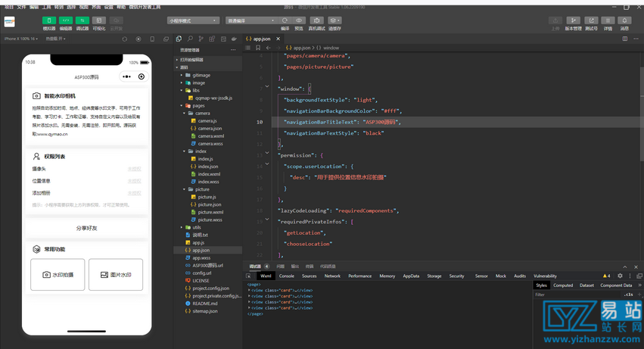The height and width of the screenshot is (349, 644).
Task: Switch to the Console tab
Action: click(287, 276)
